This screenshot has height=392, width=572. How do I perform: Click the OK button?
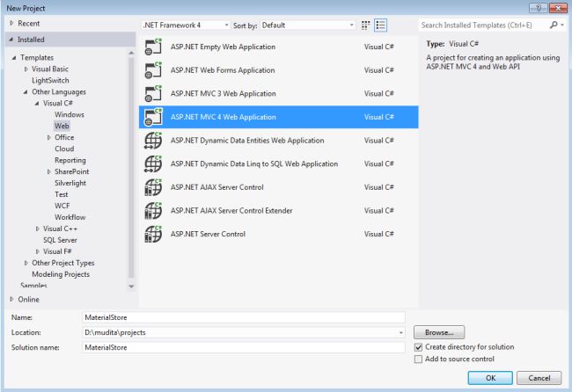490,378
